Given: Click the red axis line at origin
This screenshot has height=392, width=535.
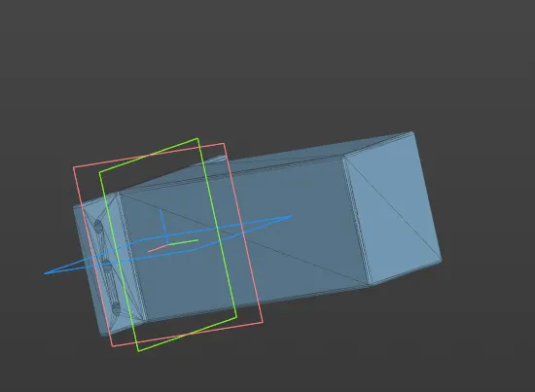Looking at the screenshot, I should coord(158,248).
